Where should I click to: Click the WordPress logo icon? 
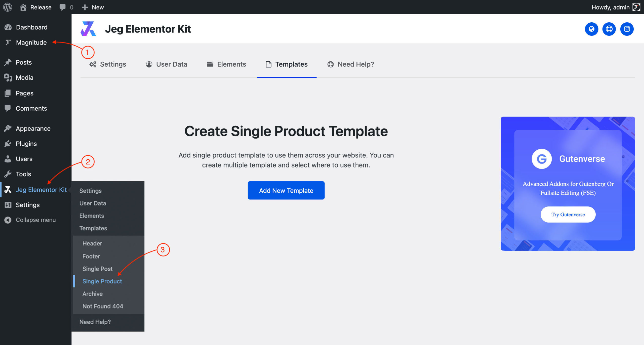(8, 7)
